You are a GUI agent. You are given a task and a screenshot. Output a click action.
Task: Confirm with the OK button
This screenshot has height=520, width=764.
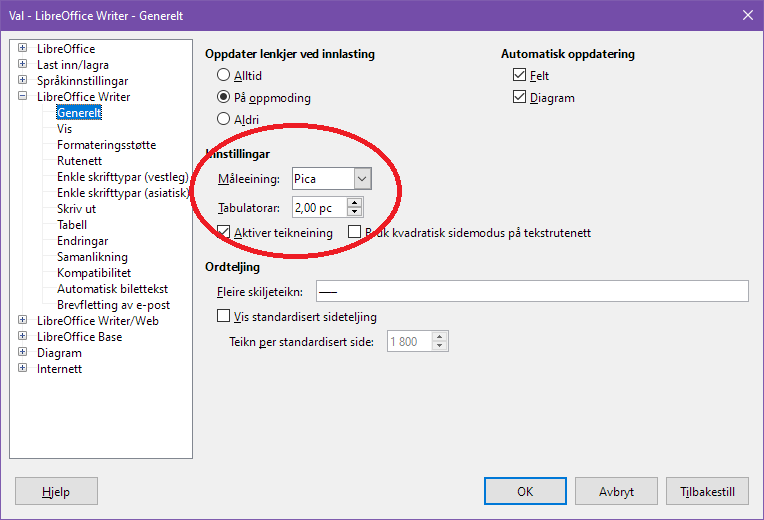[525, 491]
